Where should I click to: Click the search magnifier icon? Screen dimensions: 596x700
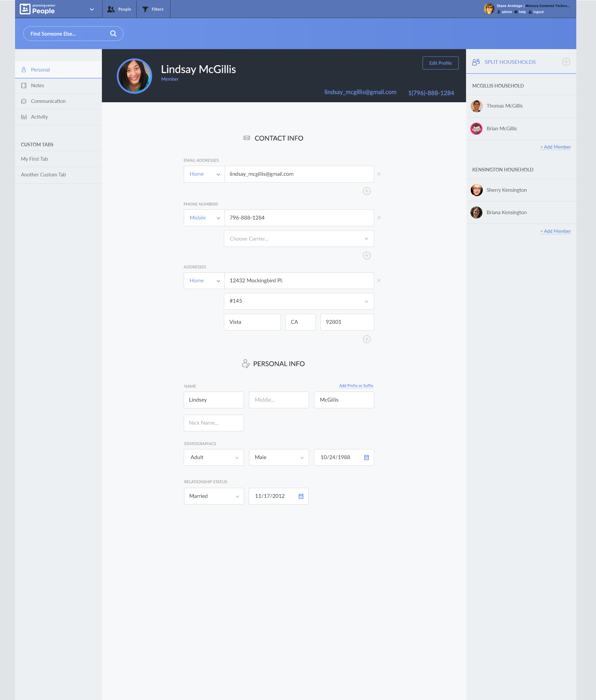(113, 33)
